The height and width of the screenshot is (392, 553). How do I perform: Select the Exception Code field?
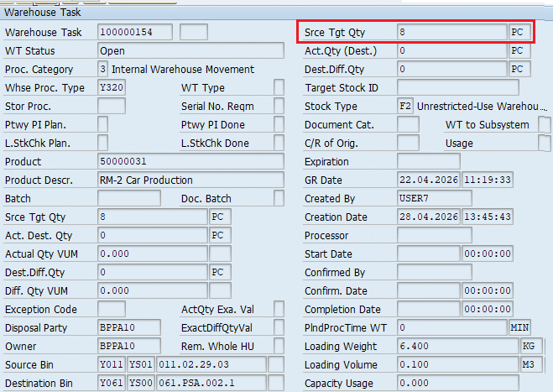(112, 309)
